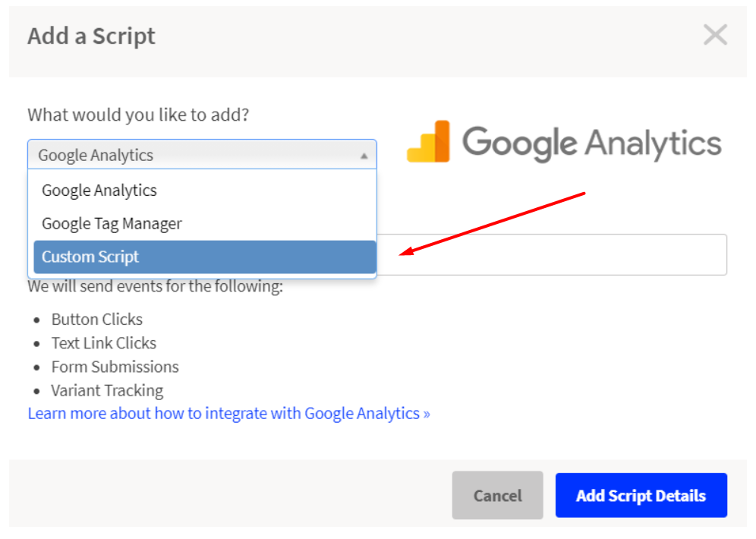Cancel adding the script
Viewport: 756px width, 539px height.
(498, 495)
